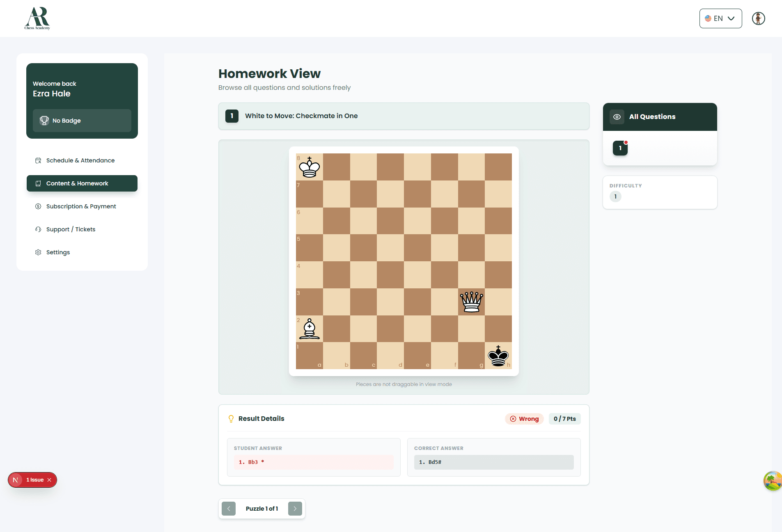Click the black king on h1
Screen dimensions: 782x532
coord(498,356)
